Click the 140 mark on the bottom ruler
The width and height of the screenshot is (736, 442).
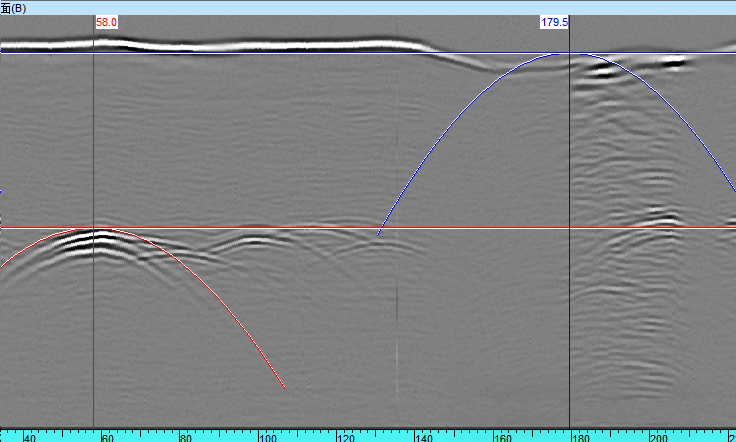pyautogui.click(x=424, y=437)
